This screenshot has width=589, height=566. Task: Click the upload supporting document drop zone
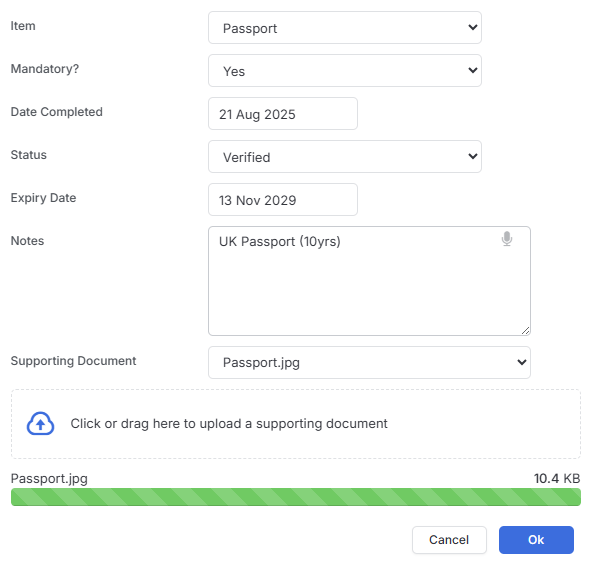pyautogui.click(x=296, y=424)
